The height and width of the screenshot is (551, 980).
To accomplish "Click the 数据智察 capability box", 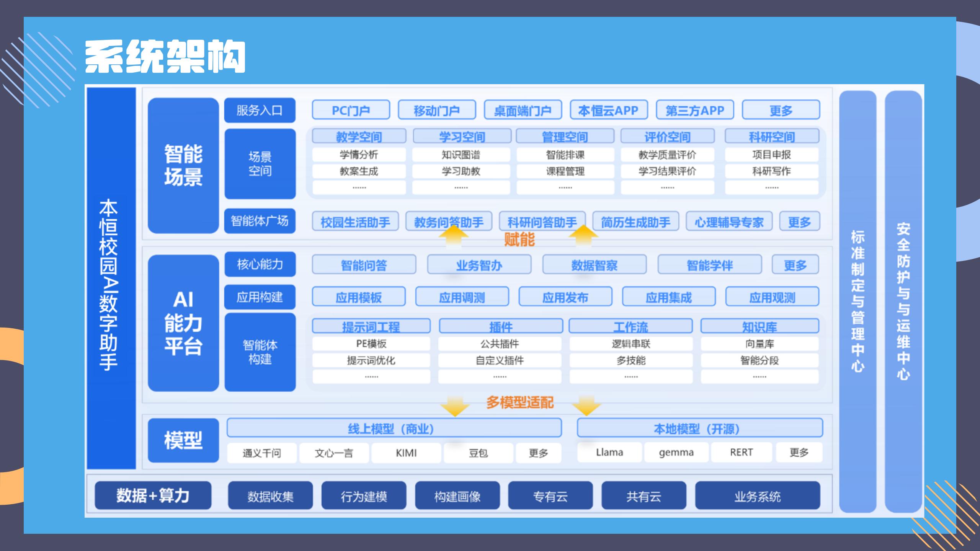I will click(595, 264).
